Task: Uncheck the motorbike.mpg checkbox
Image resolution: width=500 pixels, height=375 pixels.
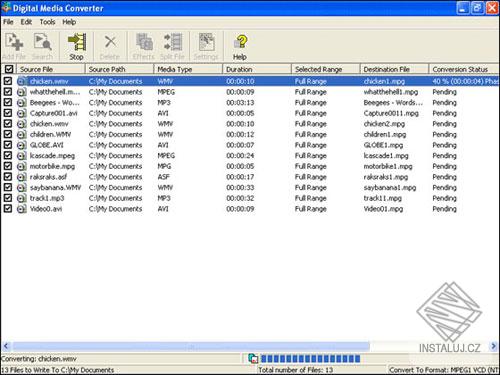Action: [x=8, y=166]
